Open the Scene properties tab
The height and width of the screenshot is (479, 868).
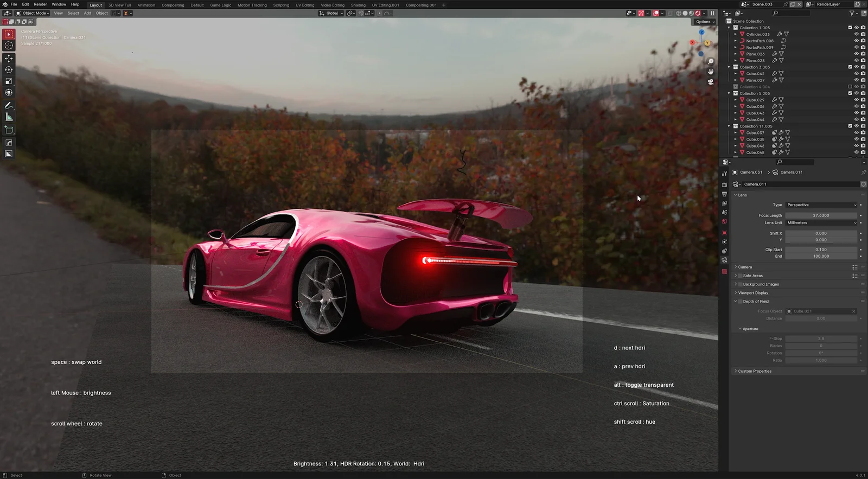pos(724,213)
